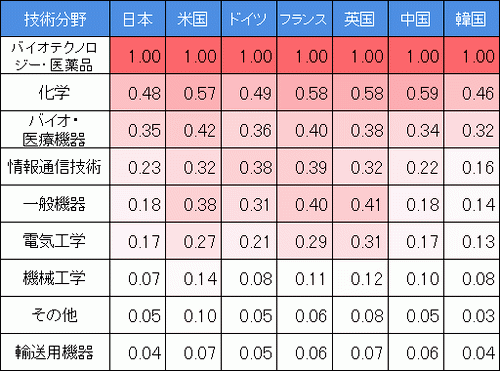The width and height of the screenshot is (500, 371).
Task: Click the 化学 row label
Action: click(x=55, y=92)
